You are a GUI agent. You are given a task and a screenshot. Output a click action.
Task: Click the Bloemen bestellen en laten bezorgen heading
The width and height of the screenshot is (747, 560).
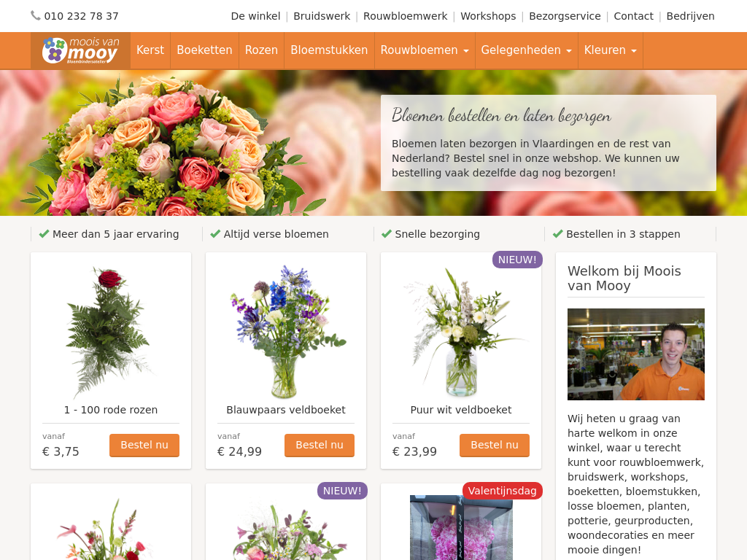click(501, 116)
